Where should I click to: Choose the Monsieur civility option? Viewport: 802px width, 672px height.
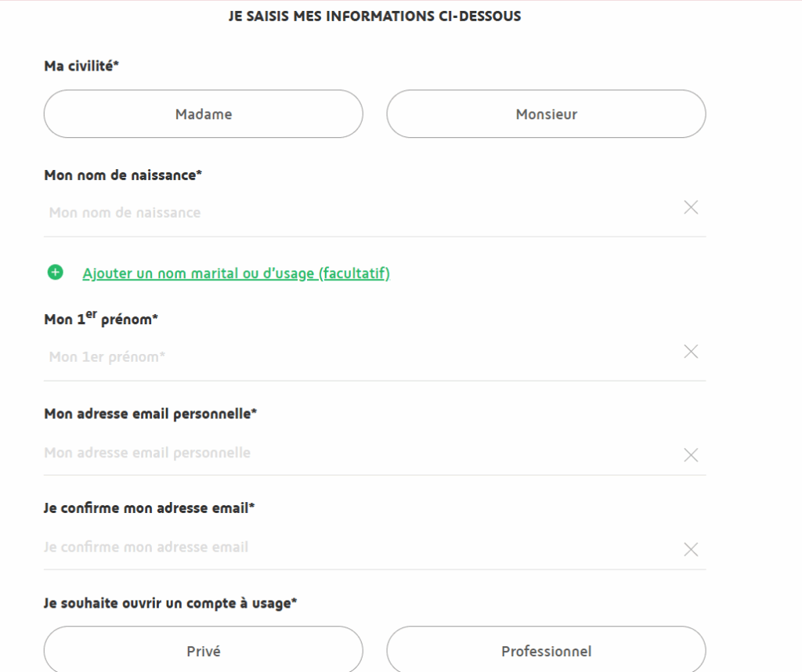pyautogui.click(x=546, y=114)
